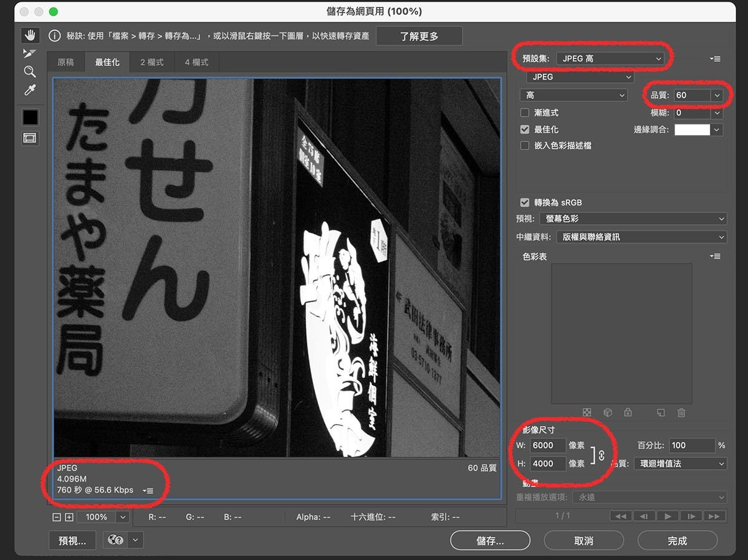Click the 模糊 0 input field

click(691, 113)
